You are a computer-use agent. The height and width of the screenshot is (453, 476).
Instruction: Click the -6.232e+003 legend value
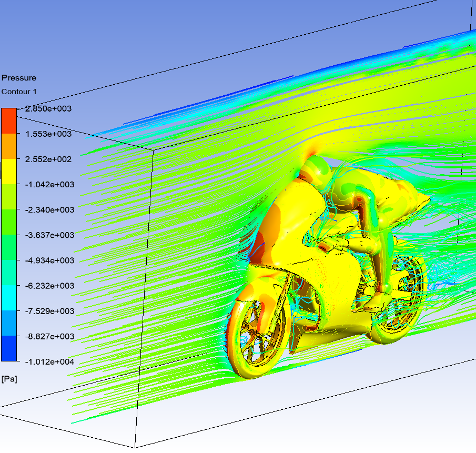(x=49, y=286)
